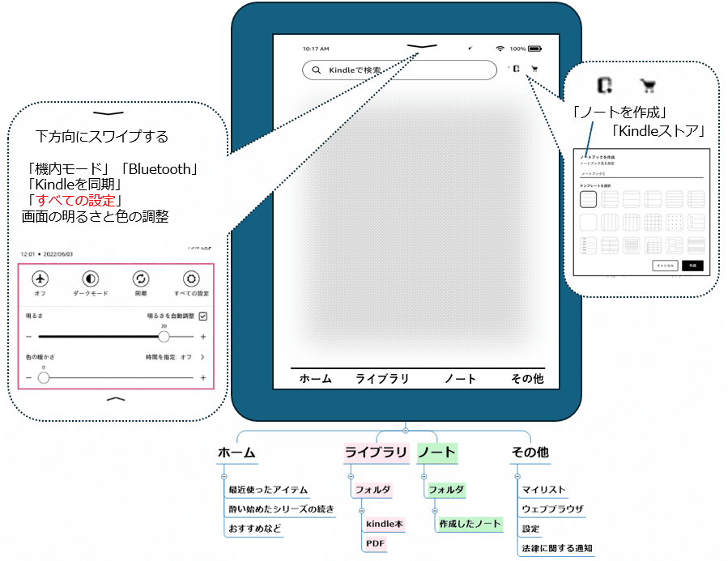The width and height of the screenshot is (728, 561).
Task: Click the Wi-Fi status icon
Action: (500, 49)
